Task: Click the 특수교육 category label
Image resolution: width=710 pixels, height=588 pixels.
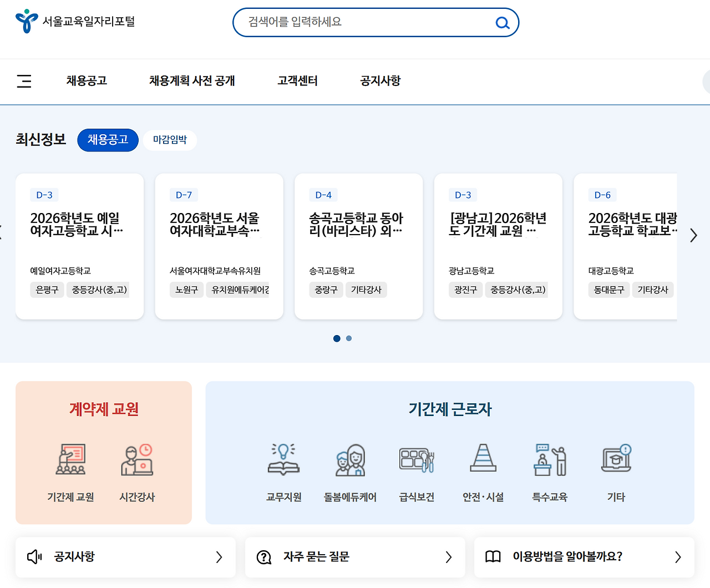Action: click(x=550, y=497)
